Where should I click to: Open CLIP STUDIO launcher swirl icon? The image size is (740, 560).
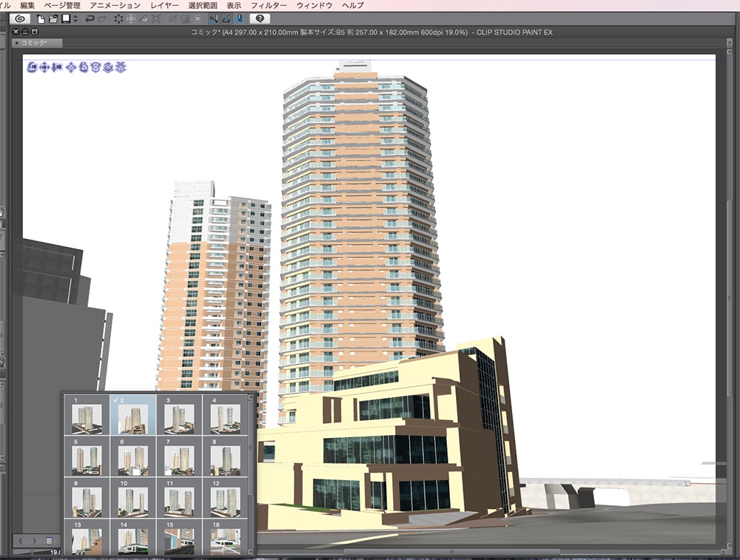coord(20,19)
